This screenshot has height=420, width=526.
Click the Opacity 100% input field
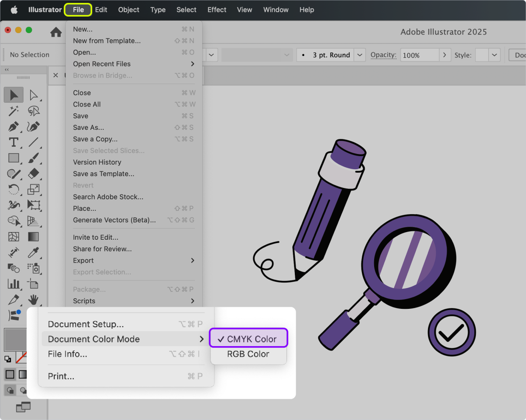click(x=419, y=55)
